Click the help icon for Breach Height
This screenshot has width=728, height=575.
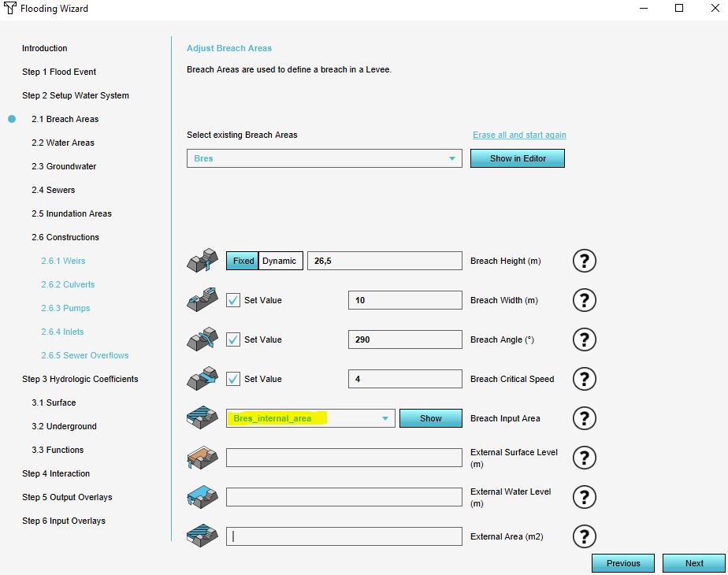[x=584, y=261]
